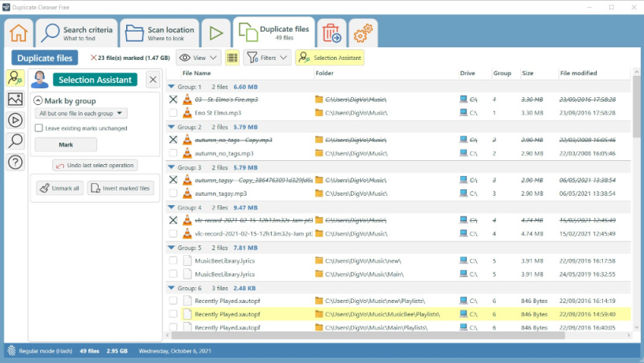Click the vertical scrollbar thumb
Viewport: 644px width, 363px height.
click(636, 106)
